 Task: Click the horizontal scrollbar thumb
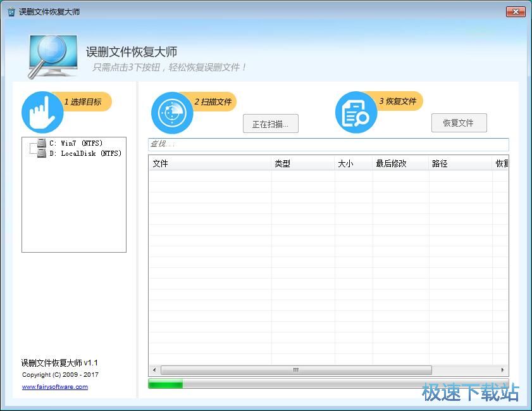296,370
